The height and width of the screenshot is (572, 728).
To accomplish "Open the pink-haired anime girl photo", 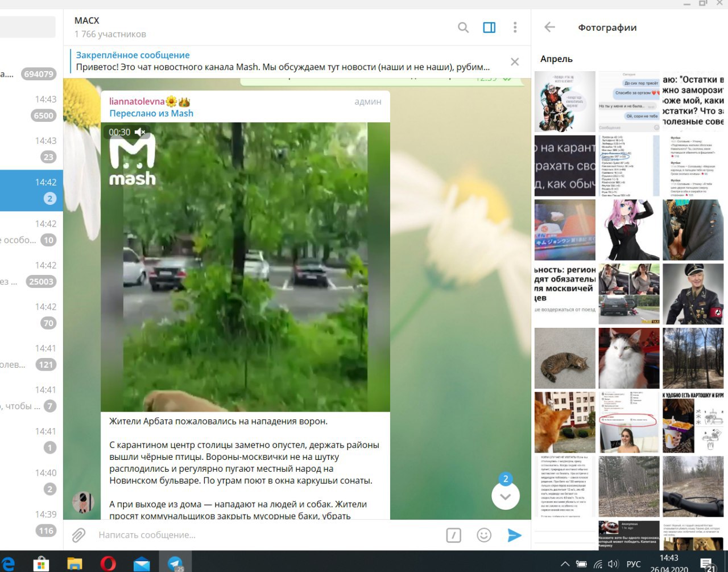I will pyautogui.click(x=629, y=230).
